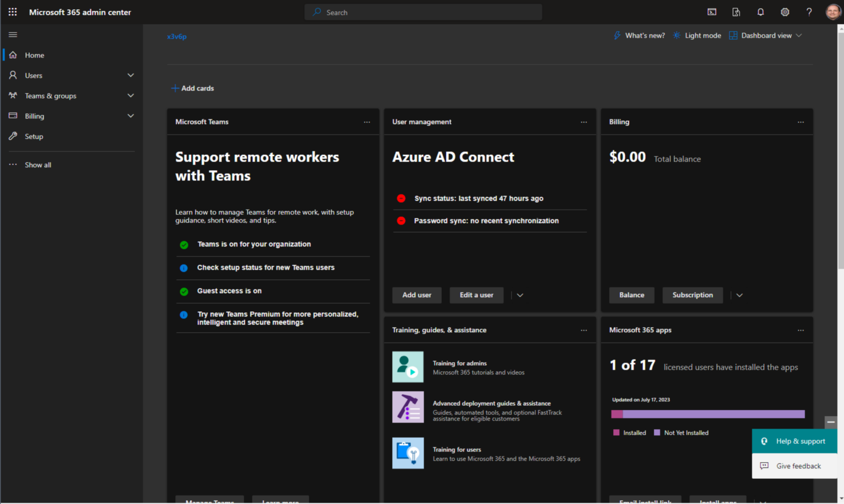Open User management card options menu
This screenshot has height=504, width=844.
coord(584,122)
